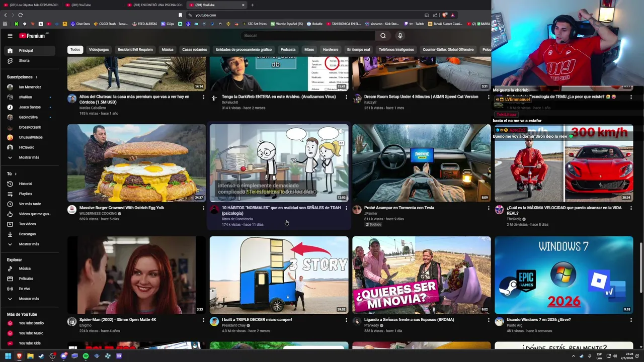The width and height of the screenshot is (644, 362).
Task: Open TheGrefg channel avatar
Action: 499,210
